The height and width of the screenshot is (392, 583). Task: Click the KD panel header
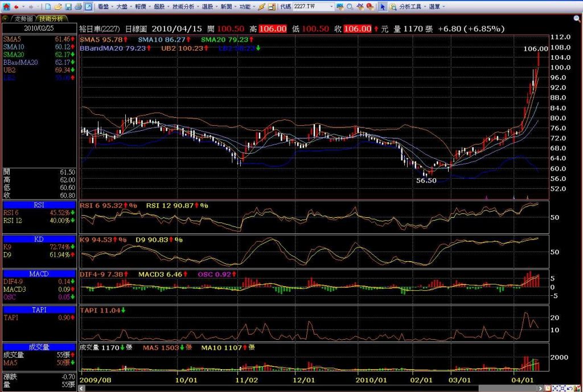click(x=39, y=240)
